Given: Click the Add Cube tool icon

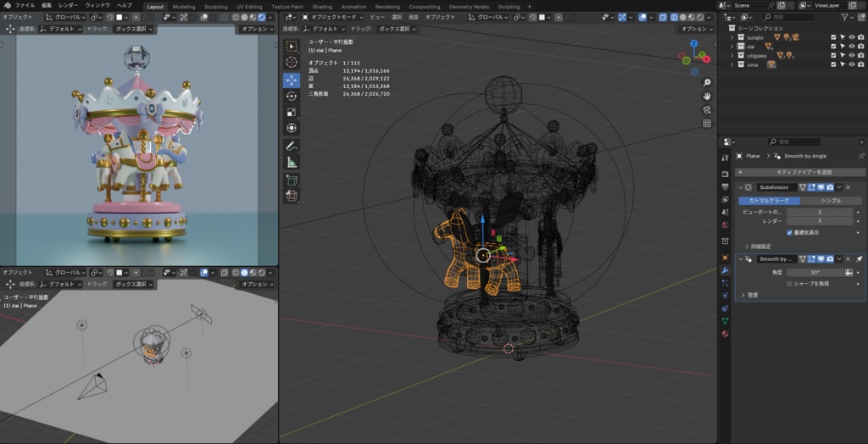Looking at the screenshot, I should tap(291, 180).
